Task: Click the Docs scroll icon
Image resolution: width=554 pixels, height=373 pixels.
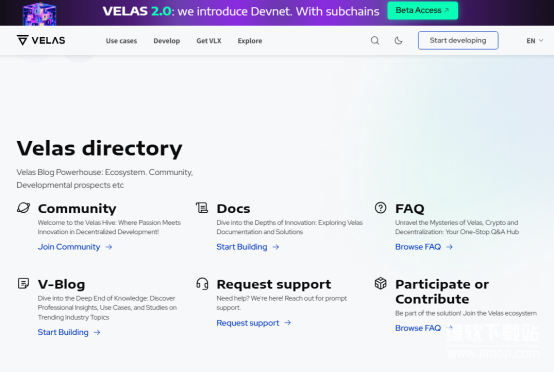Action: pos(202,208)
